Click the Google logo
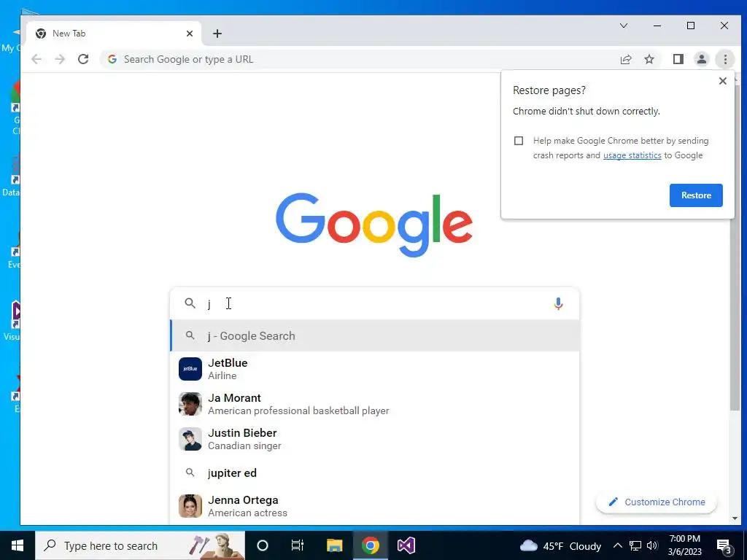This screenshot has height=560, width=747. 374,225
